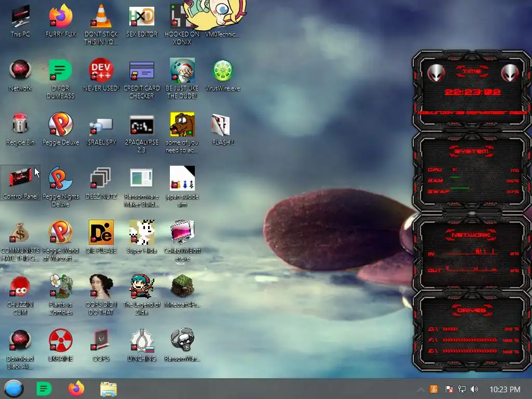Click the VirusWire.exe lime icon

pos(222,75)
